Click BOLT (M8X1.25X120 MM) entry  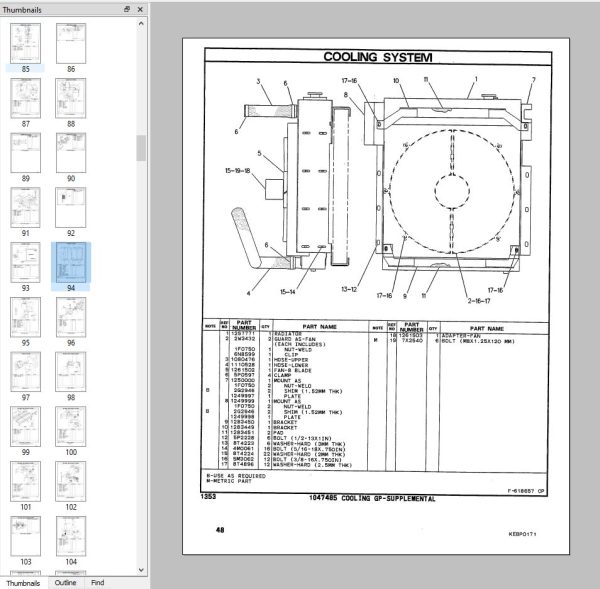(x=478, y=341)
